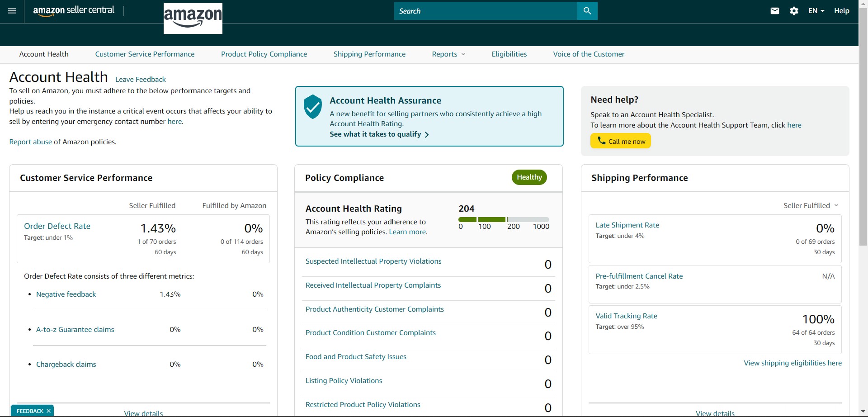Screen dimensions: 868x417
Task: Click the '0 of 114 orders' text
Action: pyautogui.click(x=241, y=242)
